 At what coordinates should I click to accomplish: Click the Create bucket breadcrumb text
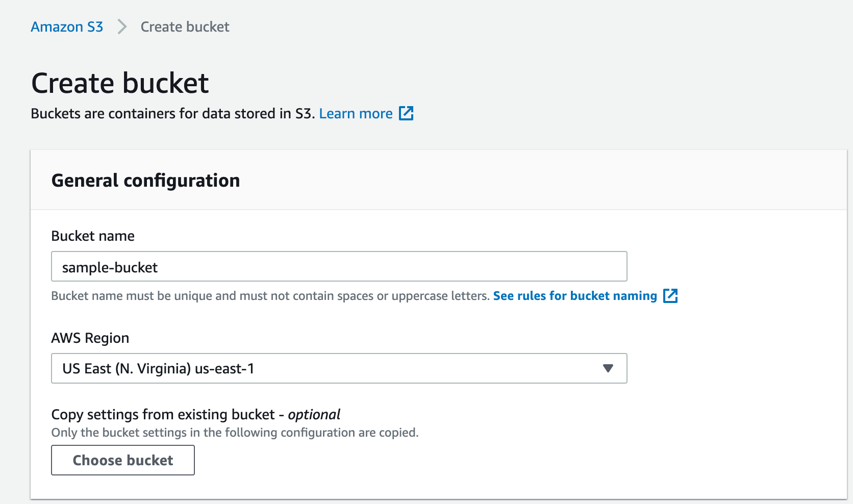[185, 27]
